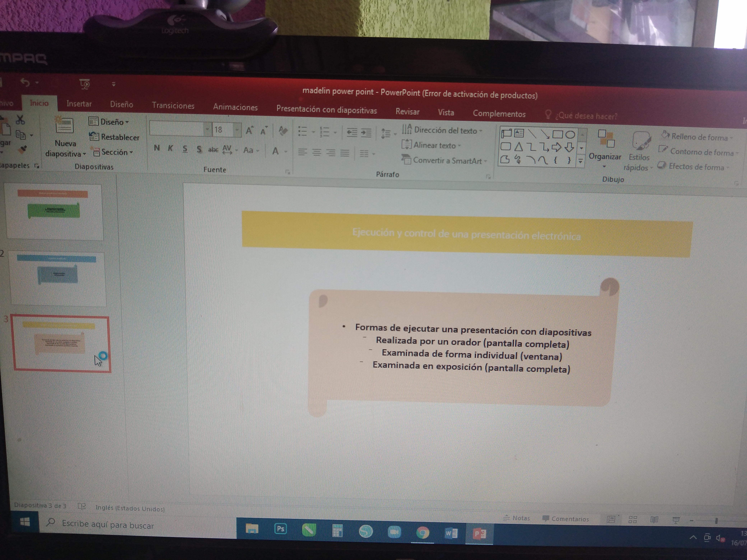The height and width of the screenshot is (560, 747).
Task: Click the Undo arrow in quick access toolbar
Action: coord(25,82)
